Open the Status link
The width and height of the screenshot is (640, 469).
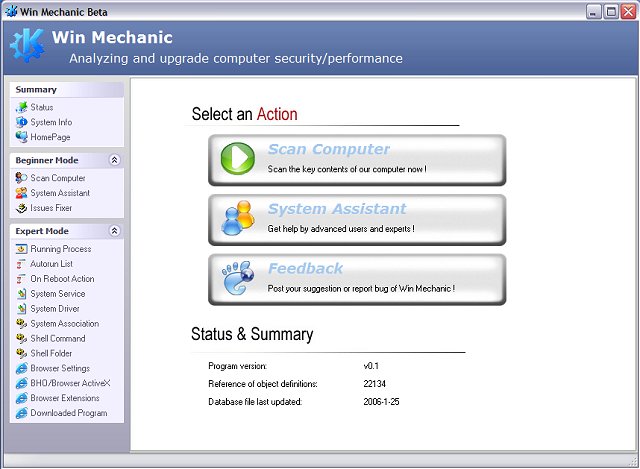(42, 107)
